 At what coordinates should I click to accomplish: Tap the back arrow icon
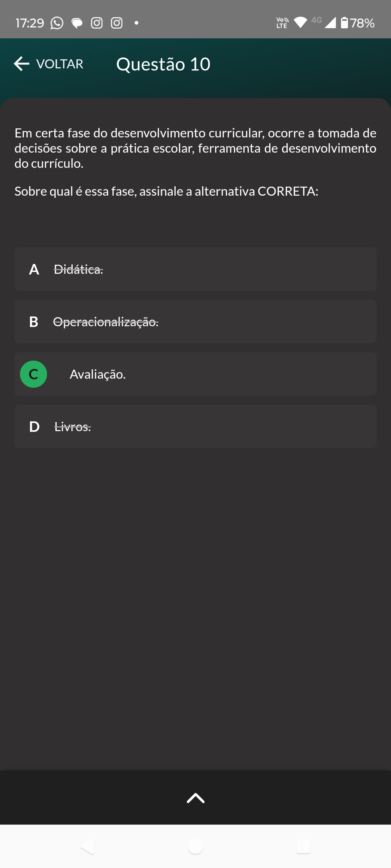click(22, 64)
